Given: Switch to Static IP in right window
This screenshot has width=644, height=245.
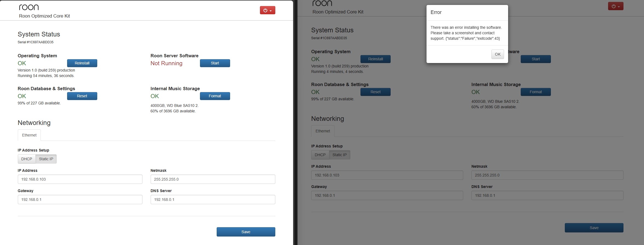Looking at the screenshot, I should (339, 155).
